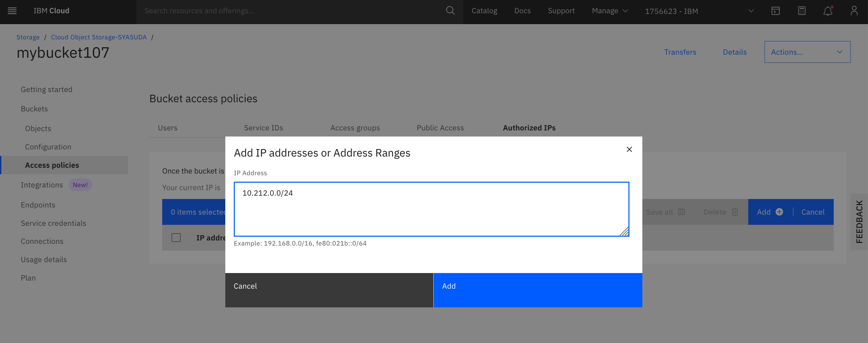Viewport: 868px width, 343px height.
Task: Open Plan in the sidebar
Action: click(x=28, y=278)
